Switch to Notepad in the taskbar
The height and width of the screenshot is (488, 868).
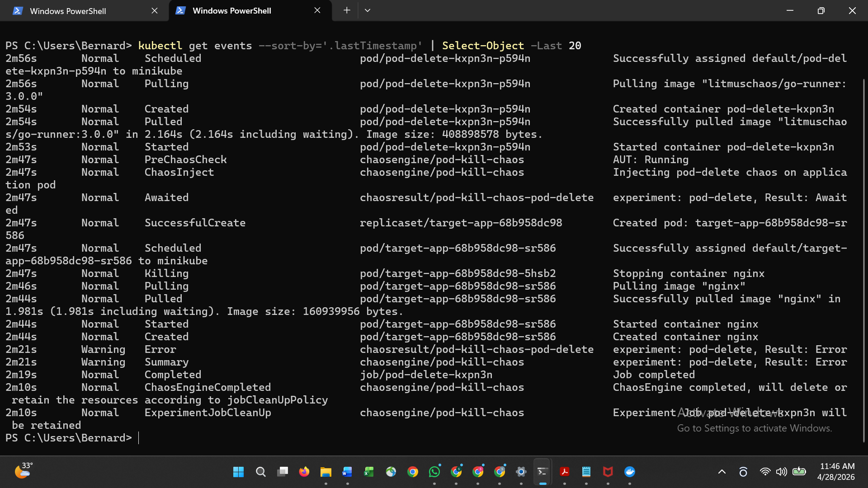click(586, 472)
